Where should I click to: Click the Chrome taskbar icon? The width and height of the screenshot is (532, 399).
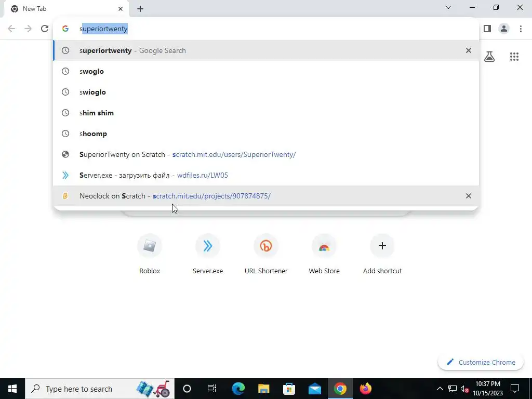pos(340,389)
